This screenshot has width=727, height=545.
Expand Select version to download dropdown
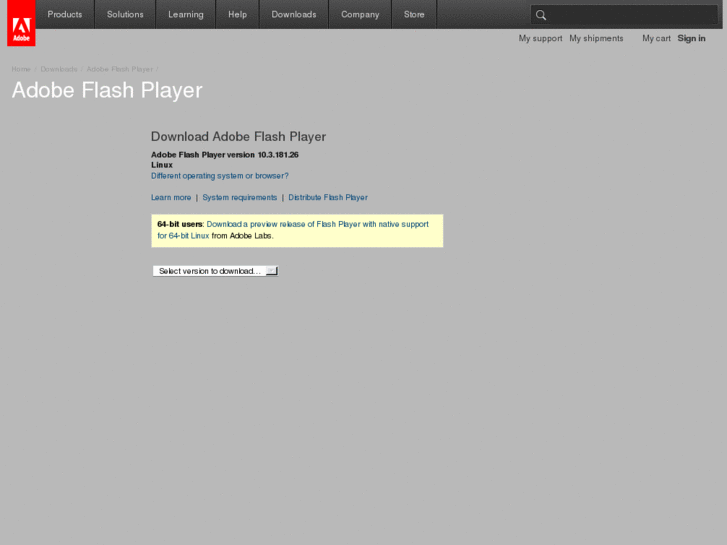pyautogui.click(x=216, y=271)
